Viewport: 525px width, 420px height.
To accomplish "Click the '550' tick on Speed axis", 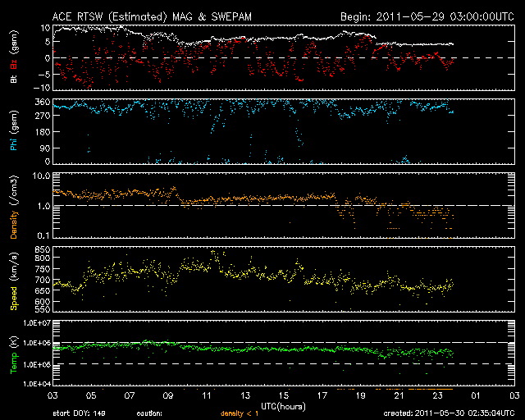I will 43,310.
